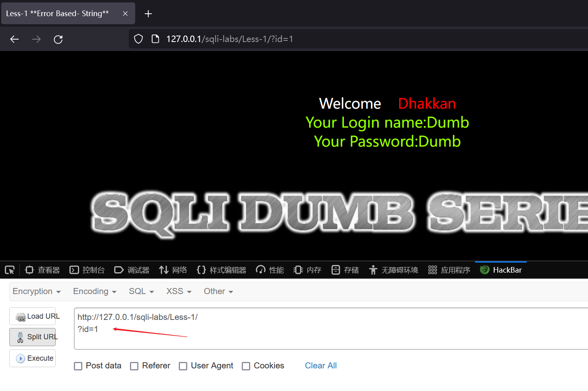The image size is (588, 391).
Task: Activate the element picker tool
Action: click(9, 270)
